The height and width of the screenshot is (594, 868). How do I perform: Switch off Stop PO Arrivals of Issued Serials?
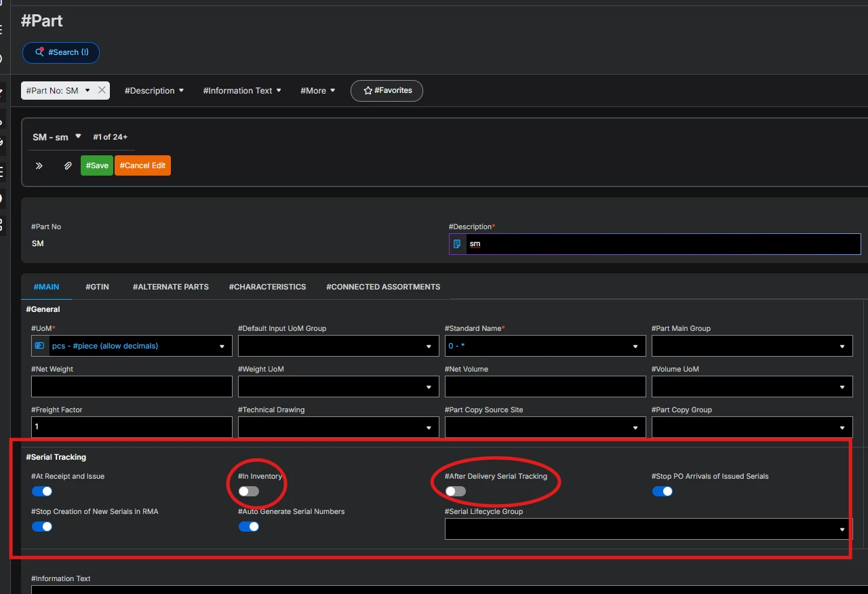point(663,491)
